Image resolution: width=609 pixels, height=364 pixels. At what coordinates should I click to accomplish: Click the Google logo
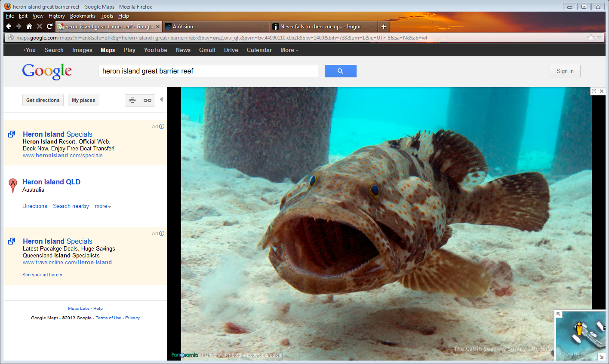(x=47, y=72)
